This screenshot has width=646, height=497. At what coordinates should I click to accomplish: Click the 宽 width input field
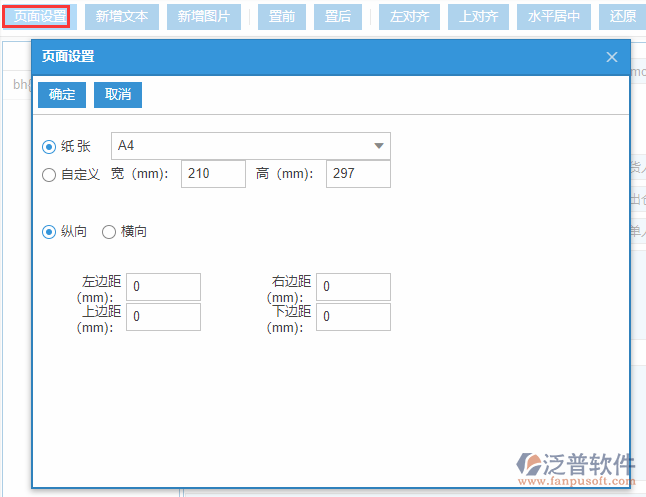pos(213,174)
